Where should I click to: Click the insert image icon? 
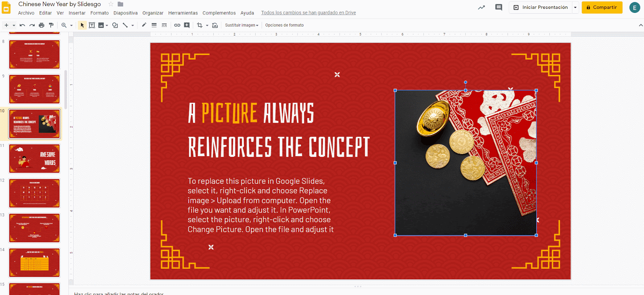(x=101, y=25)
